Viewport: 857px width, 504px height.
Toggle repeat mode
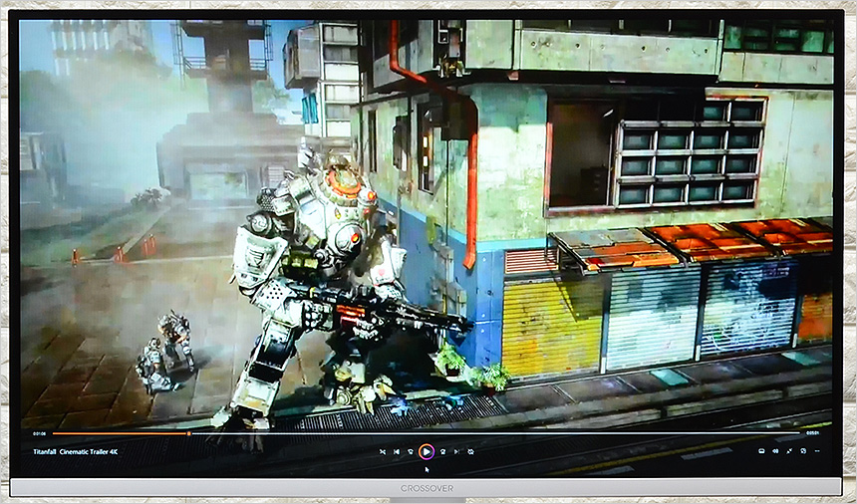(470, 452)
